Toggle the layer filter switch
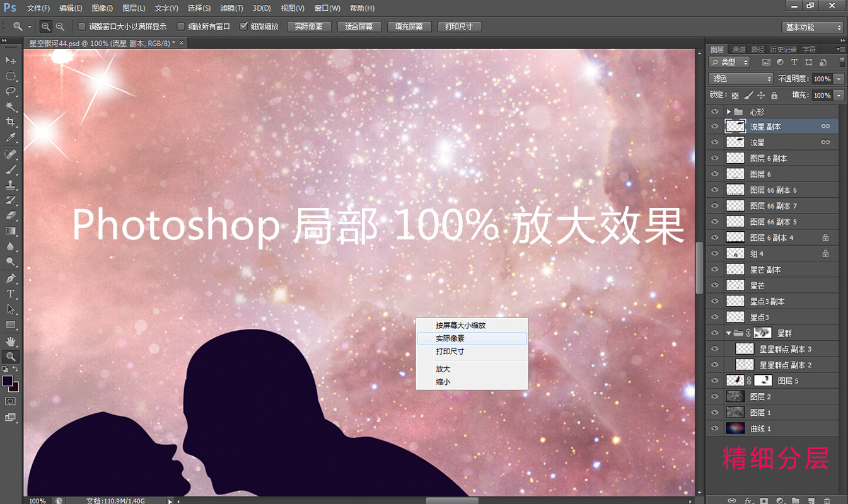The image size is (848, 504). coord(842,62)
